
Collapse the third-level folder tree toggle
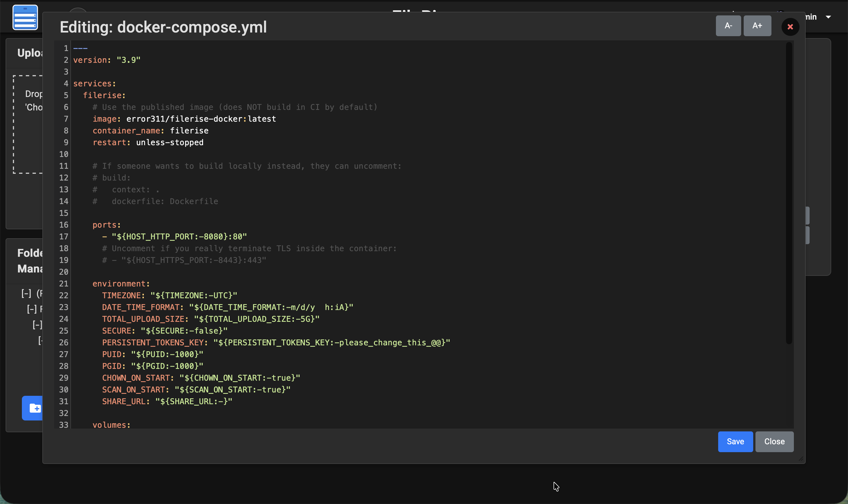37,325
